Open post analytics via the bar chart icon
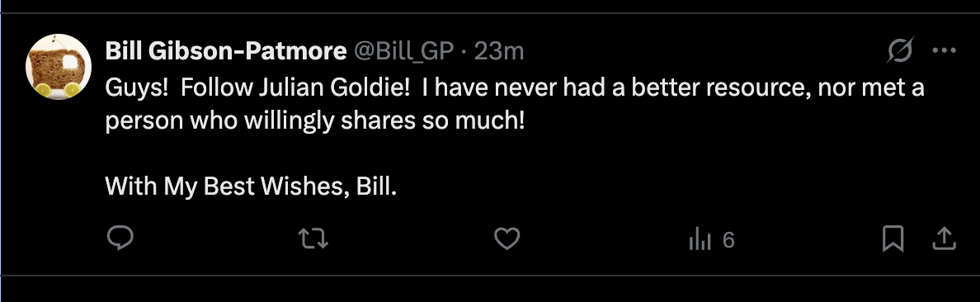 pyautogui.click(x=700, y=239)
